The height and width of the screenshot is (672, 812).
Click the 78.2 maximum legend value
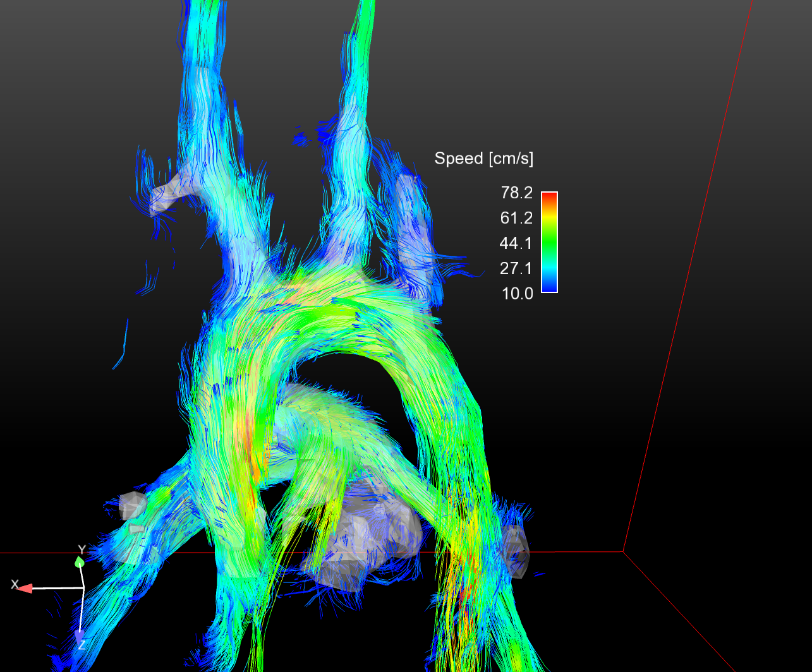point(516,193)
